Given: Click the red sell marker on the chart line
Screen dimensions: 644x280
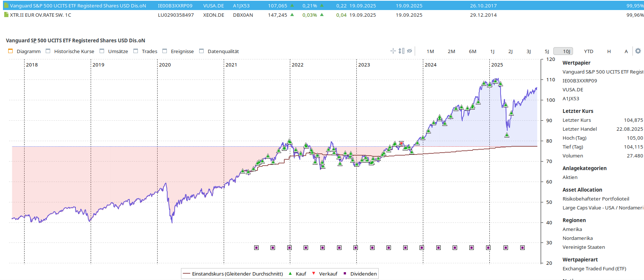Looking at the screenshot, I should tap(401, 143).
